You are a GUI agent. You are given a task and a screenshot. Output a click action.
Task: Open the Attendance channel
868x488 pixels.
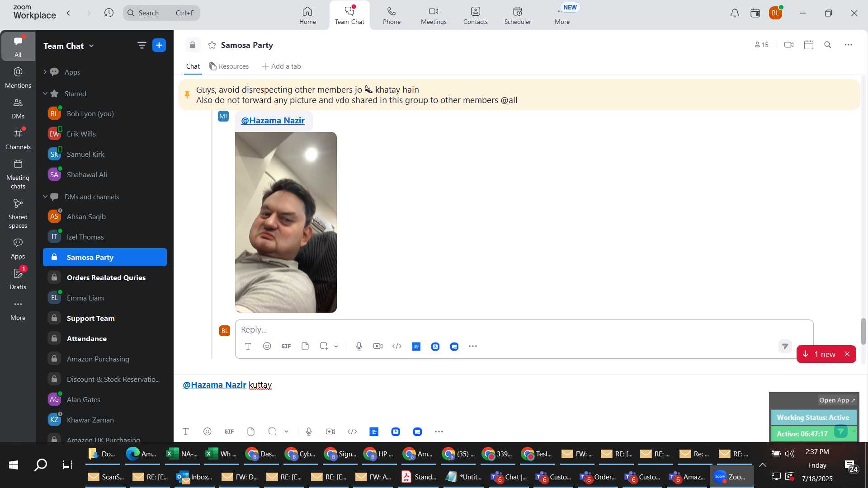tap(105, 338)
